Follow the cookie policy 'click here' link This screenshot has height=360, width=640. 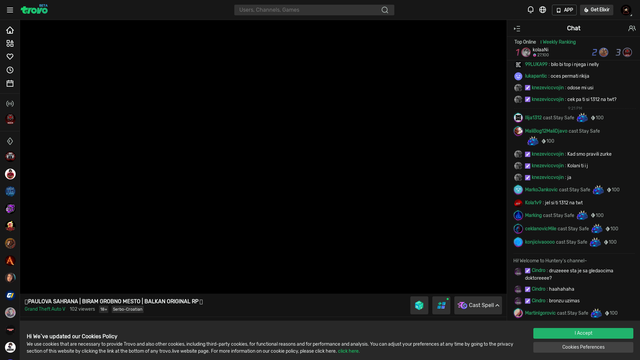tap(348, 351)
